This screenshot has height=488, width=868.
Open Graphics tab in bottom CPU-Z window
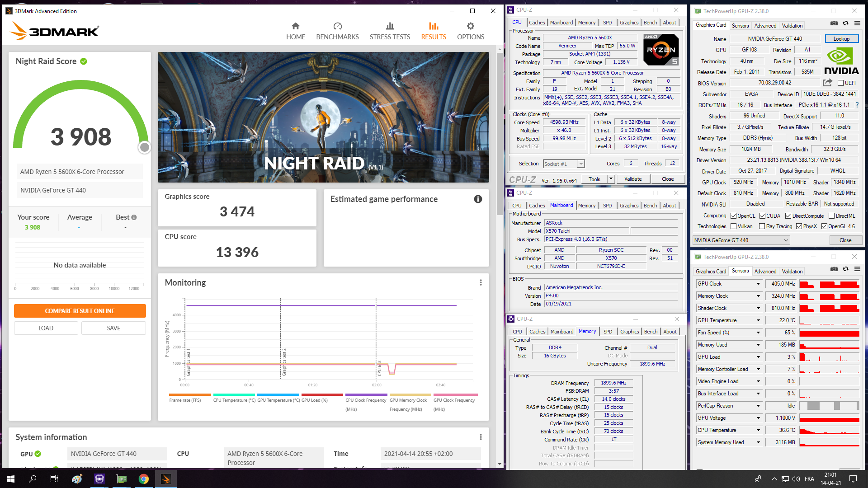tap(629, 332)
